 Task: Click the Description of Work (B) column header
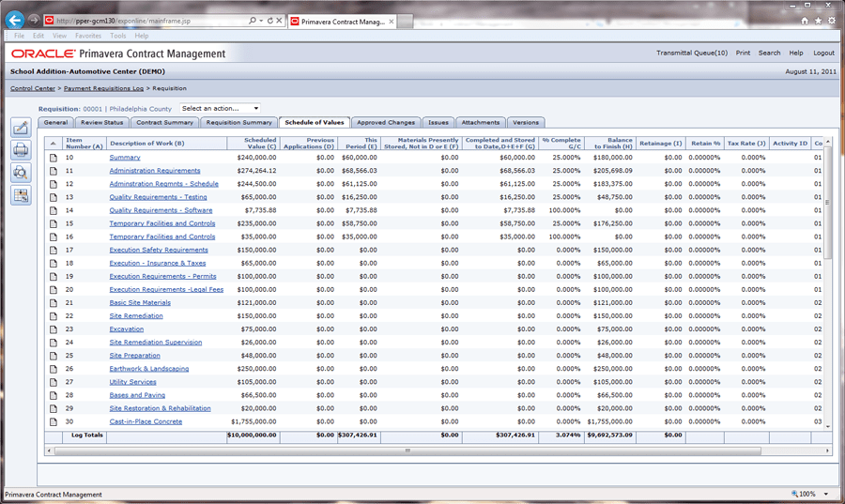click(x=166, y=143)
